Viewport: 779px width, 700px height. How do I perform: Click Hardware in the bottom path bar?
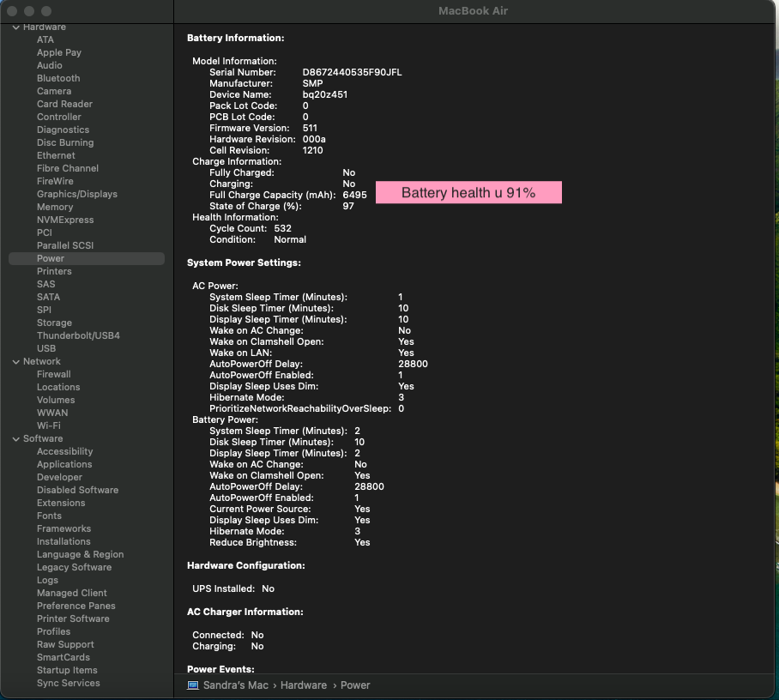coord(304,685)
